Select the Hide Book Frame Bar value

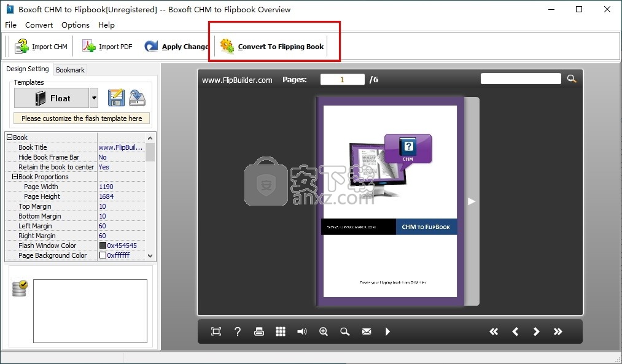[121, 157]
